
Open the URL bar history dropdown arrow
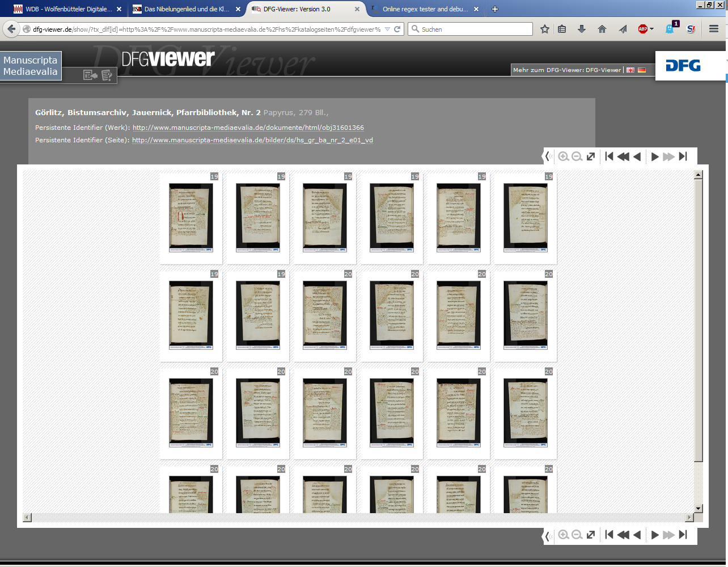tap(387, 29)
